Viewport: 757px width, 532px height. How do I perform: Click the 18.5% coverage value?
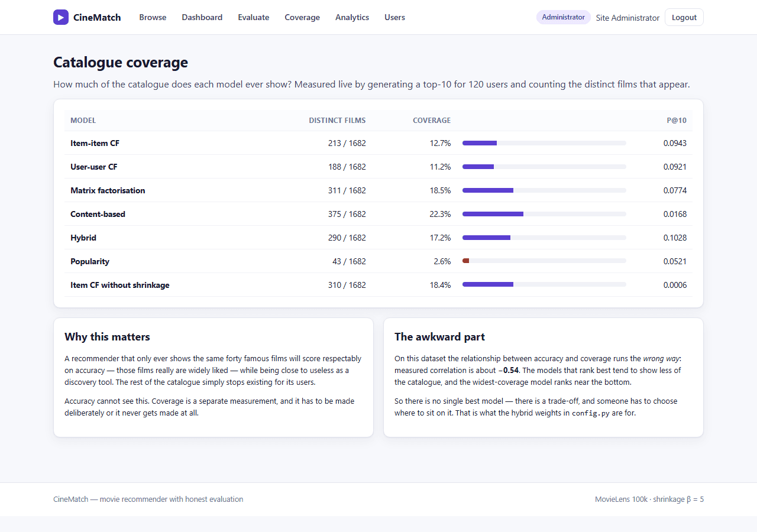pyautogui.click(x=440, y=190)
